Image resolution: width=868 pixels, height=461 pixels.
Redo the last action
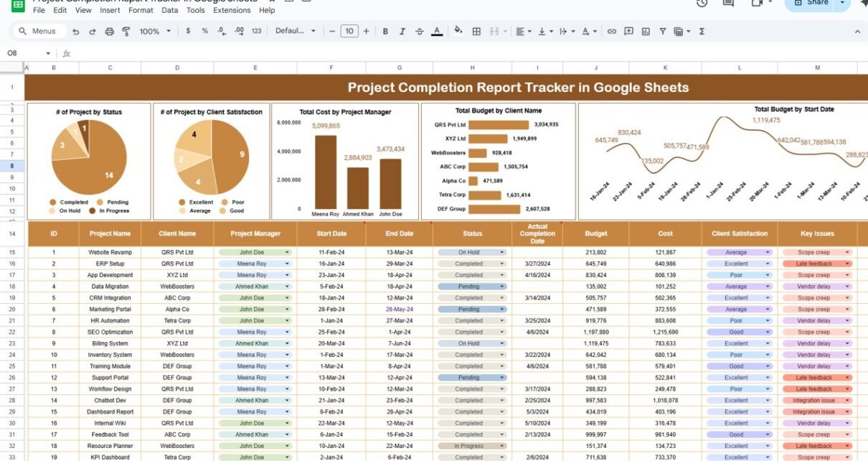[x=93, y=32]
